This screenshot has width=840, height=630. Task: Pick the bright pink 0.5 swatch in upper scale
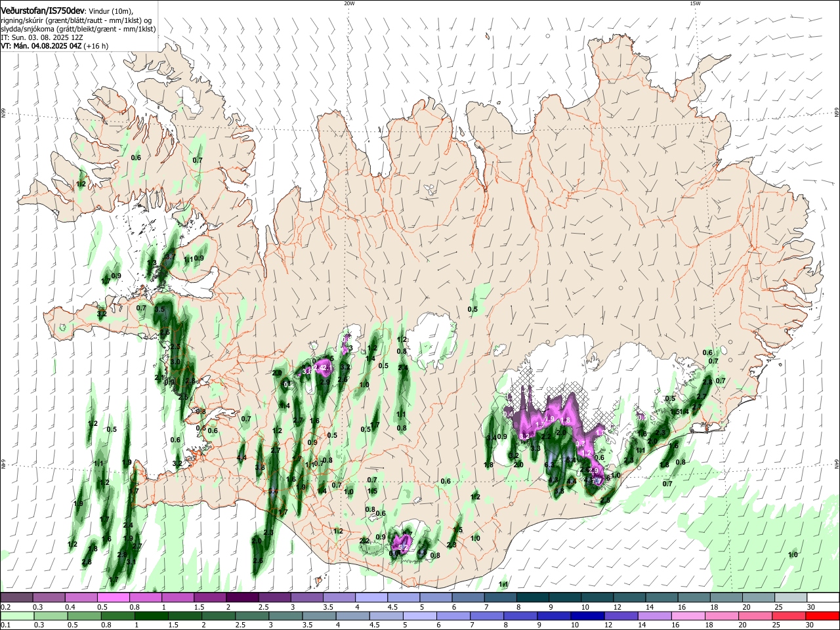click(x=113, y=597)
